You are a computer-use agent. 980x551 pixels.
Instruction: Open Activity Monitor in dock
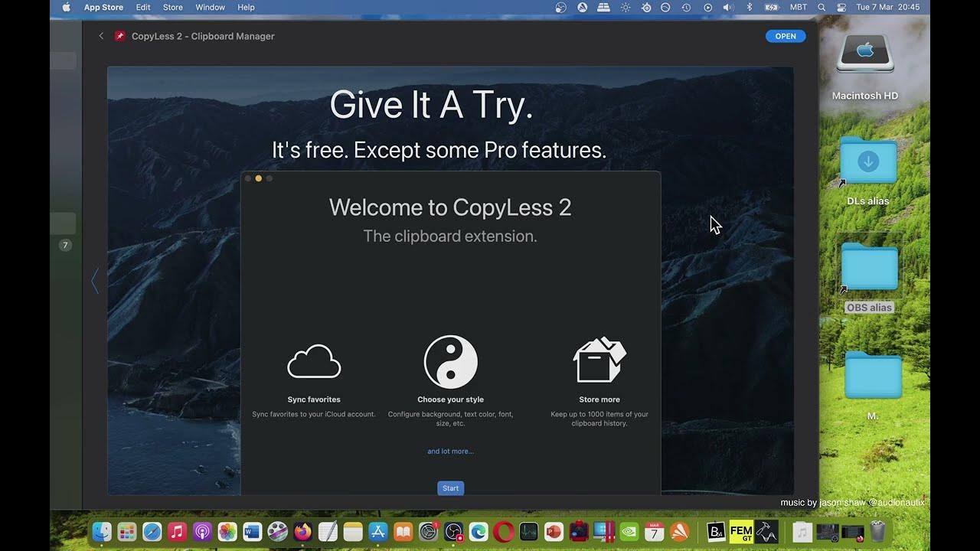tap(529, 531)
